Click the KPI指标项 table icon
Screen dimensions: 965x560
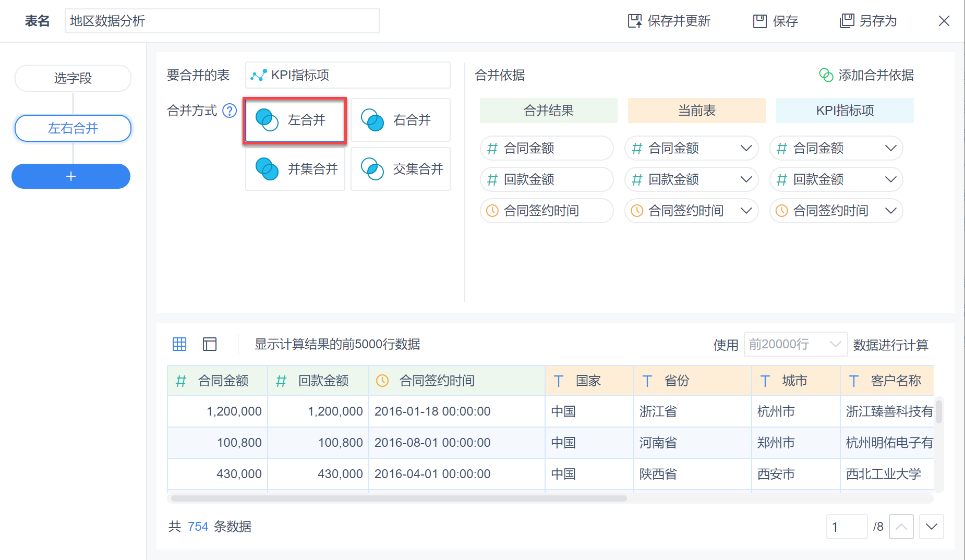[259, 75]
